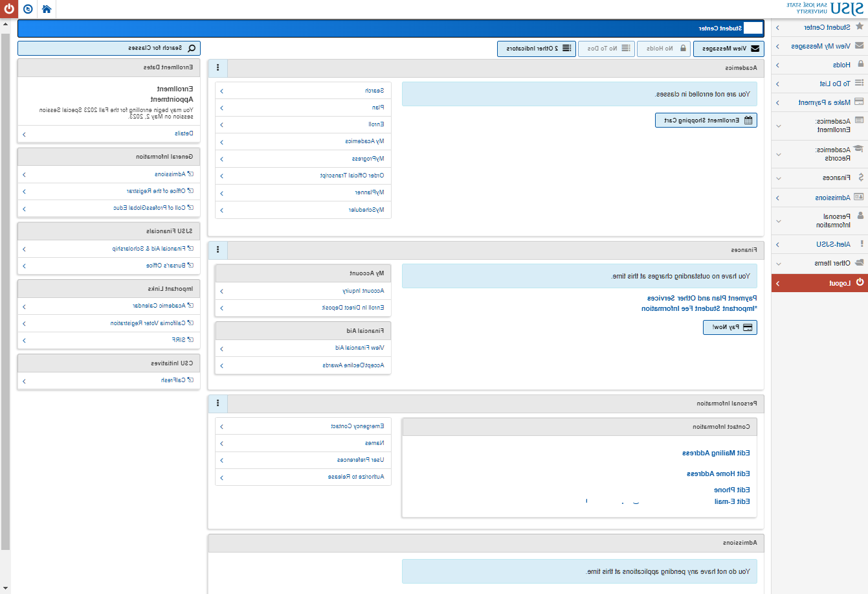The width and height of the screenshot is (868, 594).
Task: Open To Do List icon in sidebar
Action: point(860,83)
